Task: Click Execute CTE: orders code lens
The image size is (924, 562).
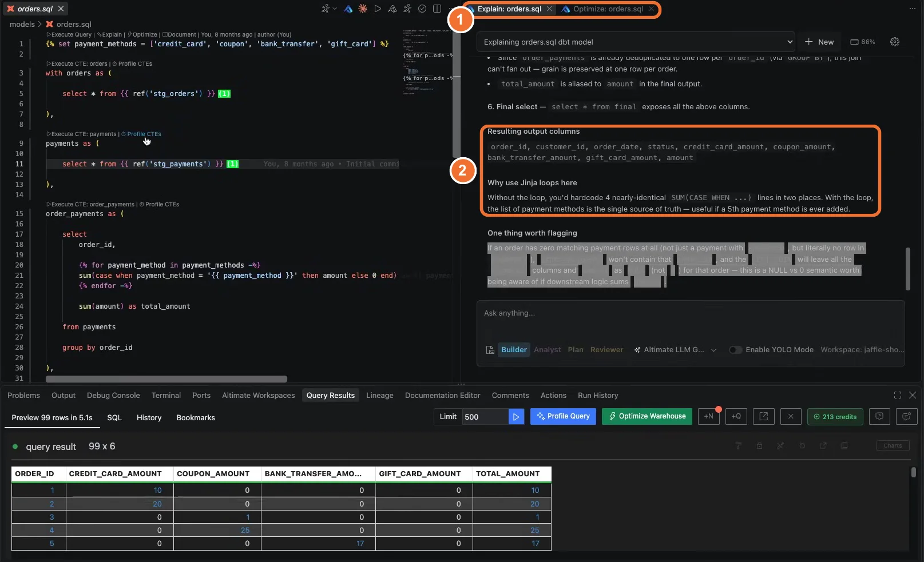Action: coord(77,63)
